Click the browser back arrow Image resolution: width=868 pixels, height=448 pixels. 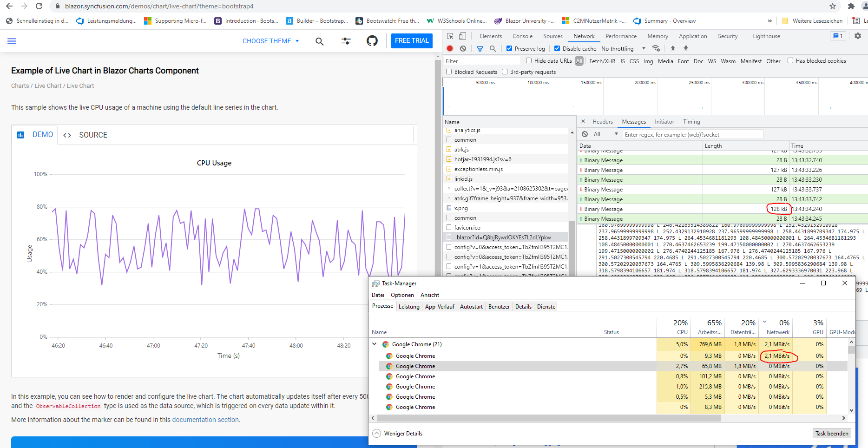tap(9, 6)
